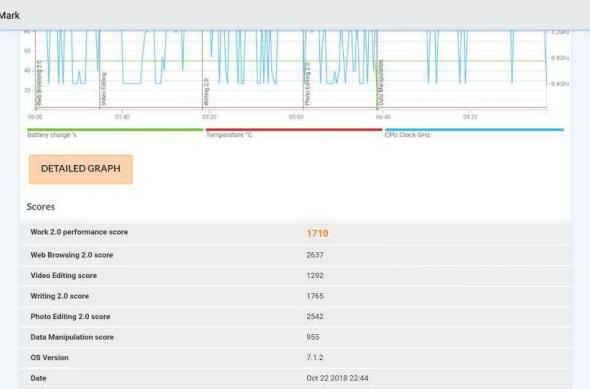
Task: Click the Photo Editing 2.0 score label
Action: 70,317
